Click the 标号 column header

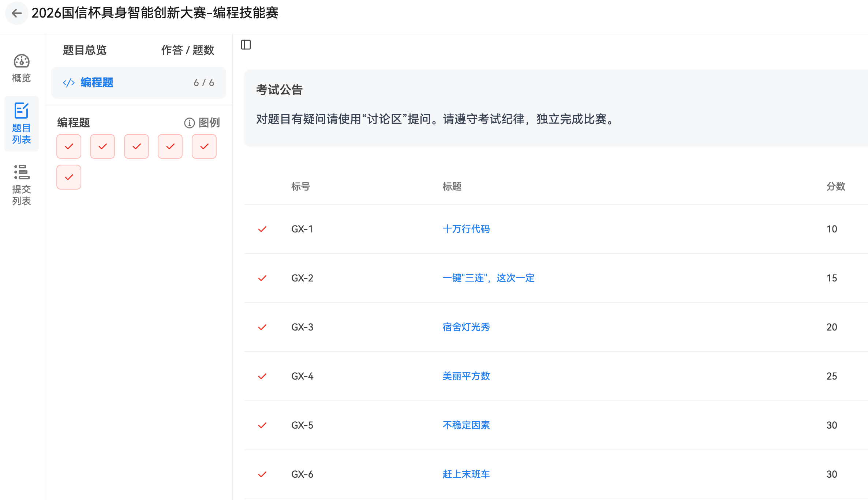(x=300, y=187)
